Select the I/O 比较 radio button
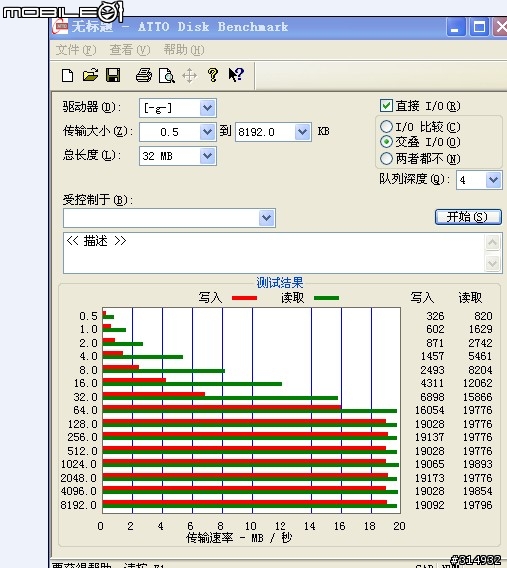The image size is (507, 568). pos(386,126)
